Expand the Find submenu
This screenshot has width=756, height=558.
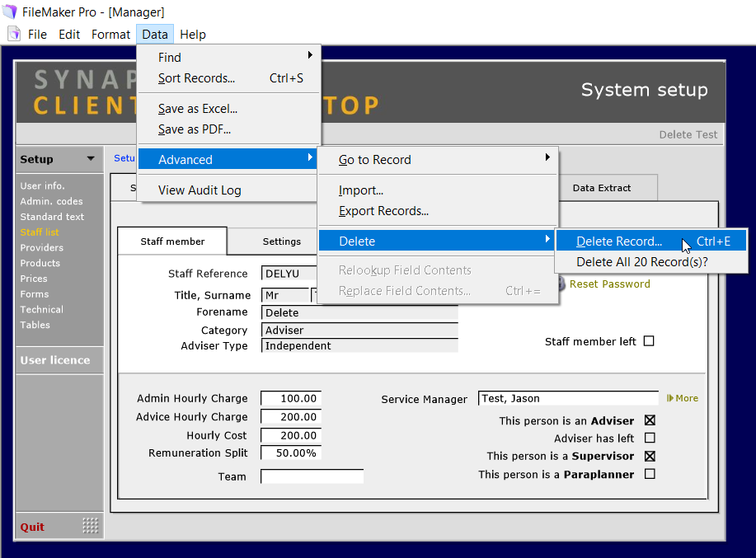pos(229,58)
